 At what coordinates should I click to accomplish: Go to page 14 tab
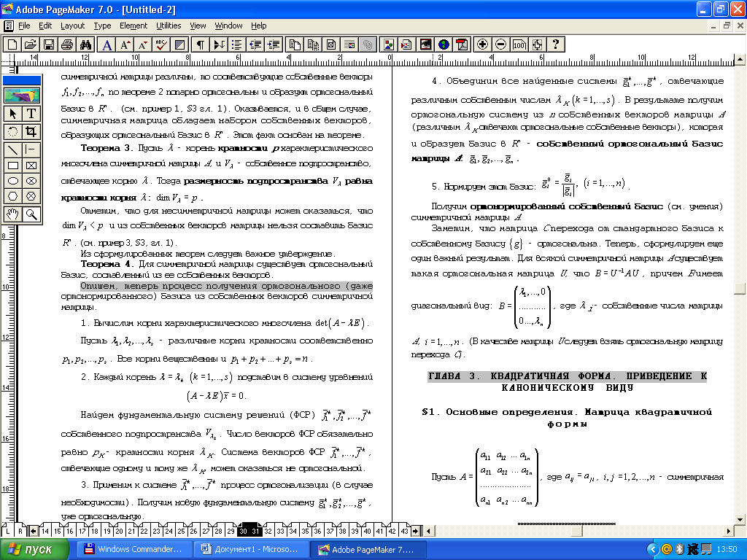pos(44,531)
